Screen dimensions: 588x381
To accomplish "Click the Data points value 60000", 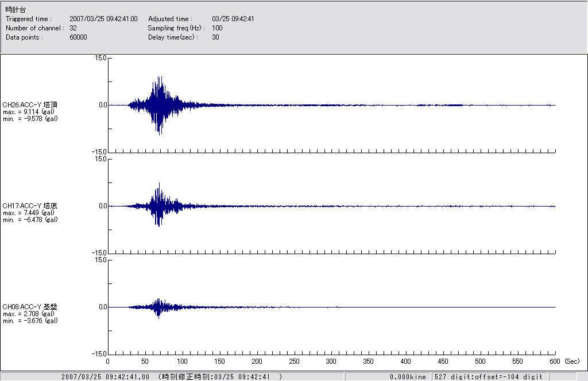I will pyautogui.click(x=78, y=37).
